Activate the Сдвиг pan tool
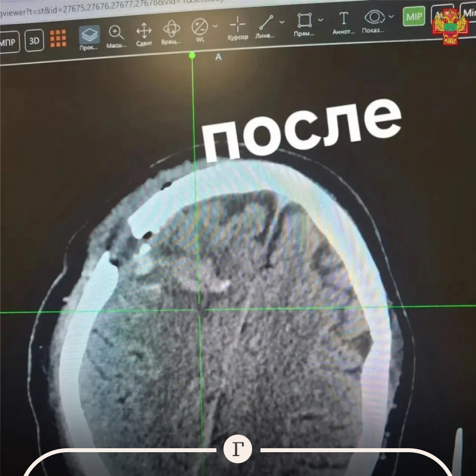Screen dimensions: 476x476 pos(144,35)
